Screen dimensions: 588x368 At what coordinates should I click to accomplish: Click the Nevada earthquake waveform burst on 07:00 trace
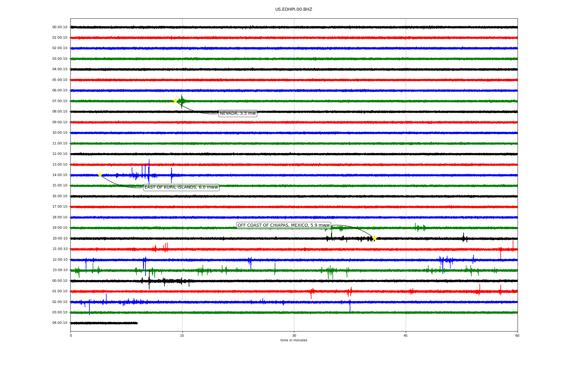pyautogui.click(x=182, y=101)
